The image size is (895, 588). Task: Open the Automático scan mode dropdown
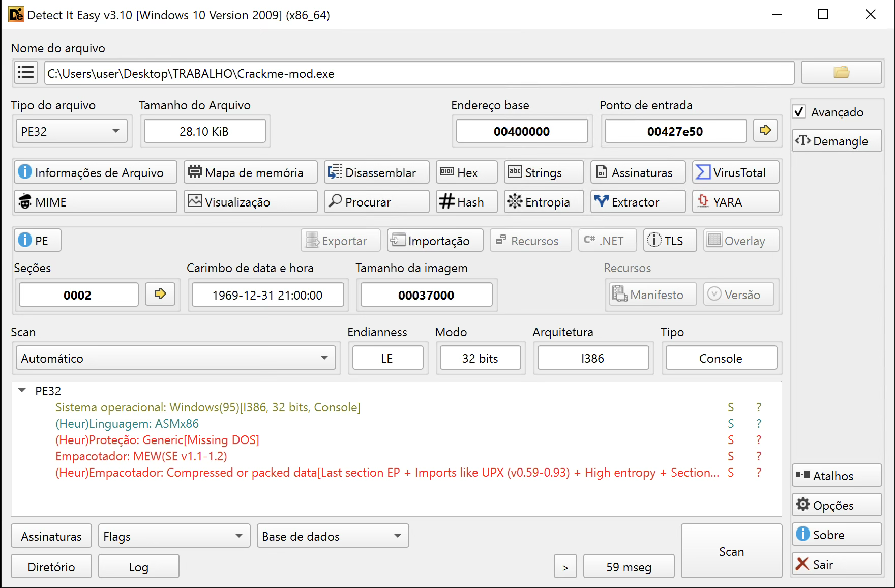(175, 358)
